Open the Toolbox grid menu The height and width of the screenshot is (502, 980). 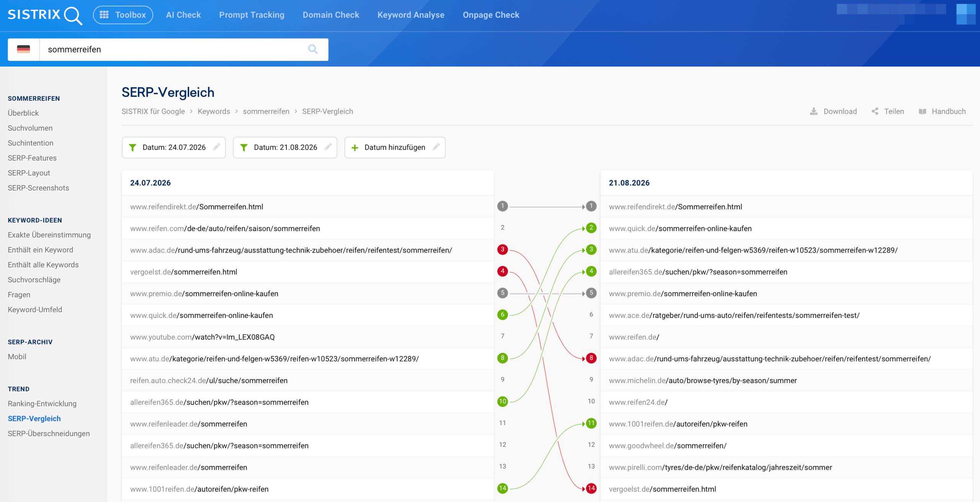click(x=123, y=15)
